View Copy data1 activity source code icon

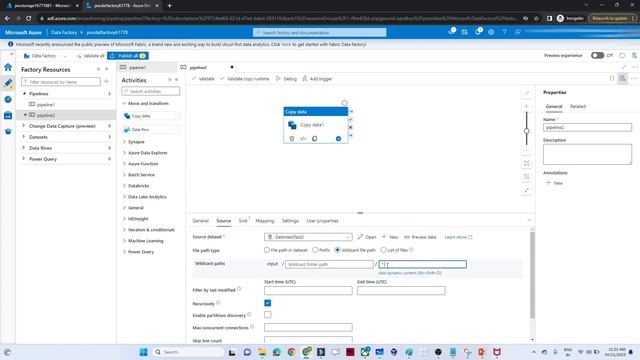pos(303,139)
